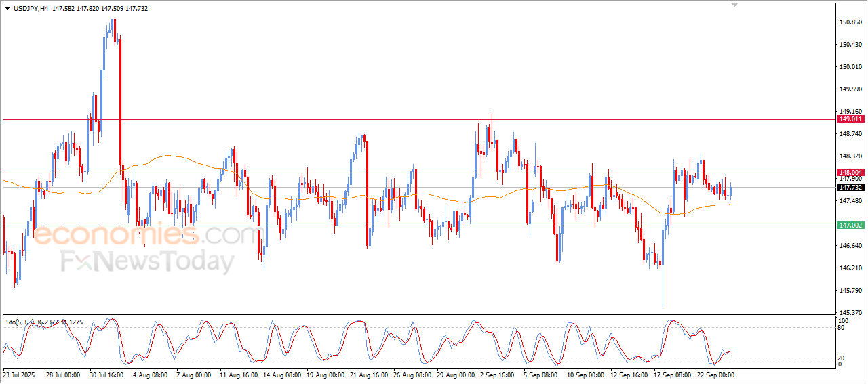Click the 149.590 price axis value
868x384 pixels.
pos(851,89)
